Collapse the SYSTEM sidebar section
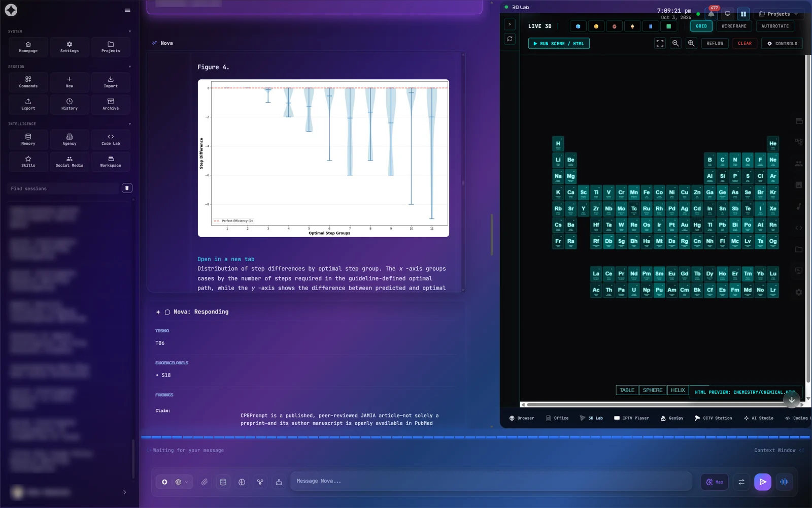This screenshot has width=812, height=508. 130,31
